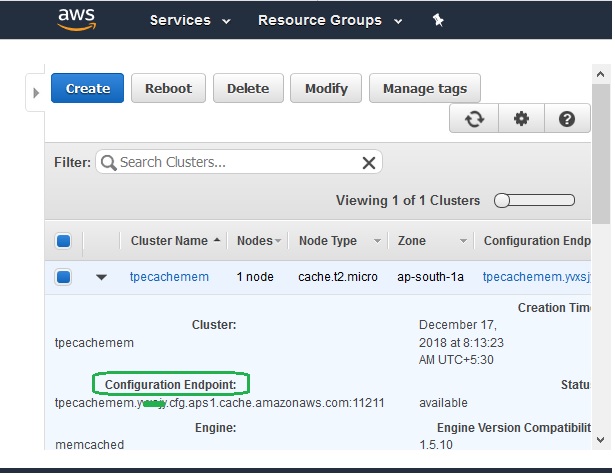Sort by the Zone column
Viewport: 615px width, 475px height.
[x=432, y=241]
